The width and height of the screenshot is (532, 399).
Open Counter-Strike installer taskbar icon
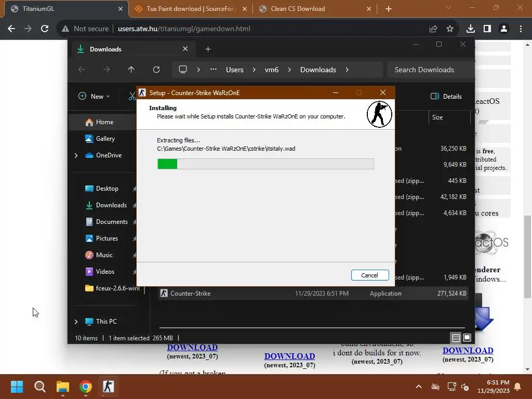109,387
